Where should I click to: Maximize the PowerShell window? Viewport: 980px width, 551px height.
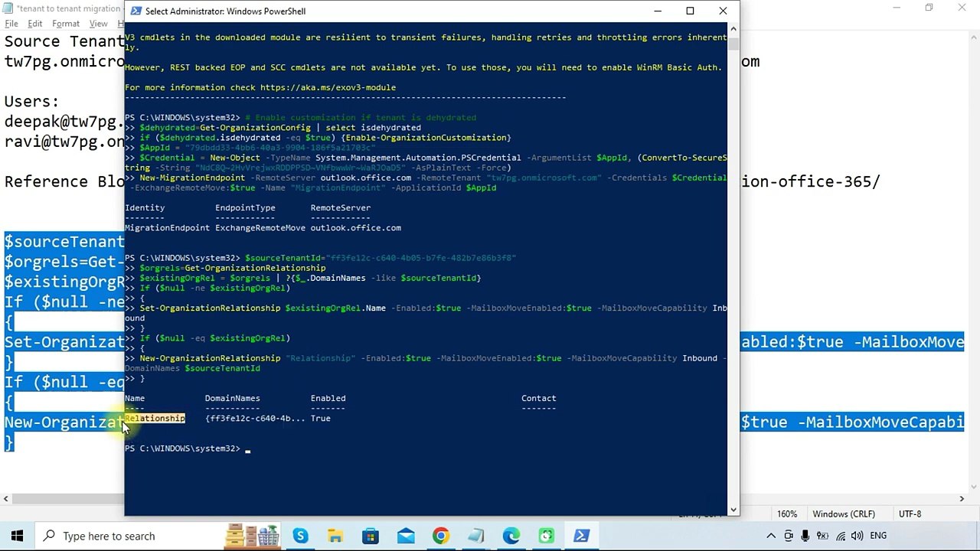pyautogui.click(x=690, y=11)
